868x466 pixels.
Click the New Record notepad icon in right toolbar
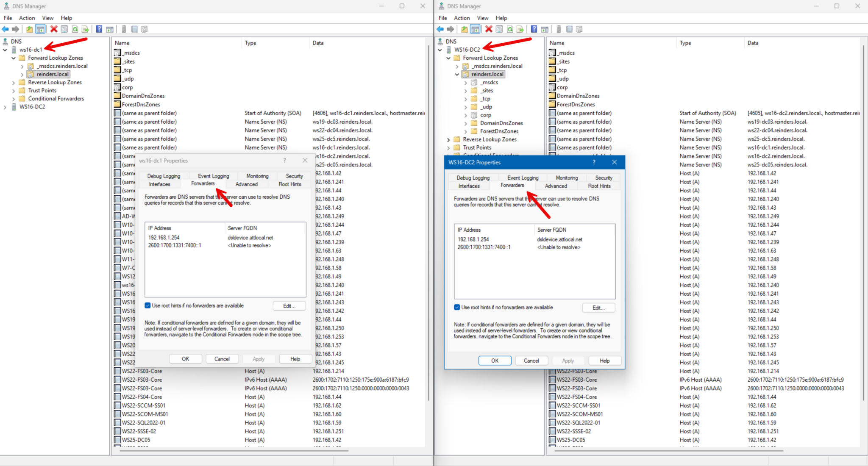click(569, 29)
